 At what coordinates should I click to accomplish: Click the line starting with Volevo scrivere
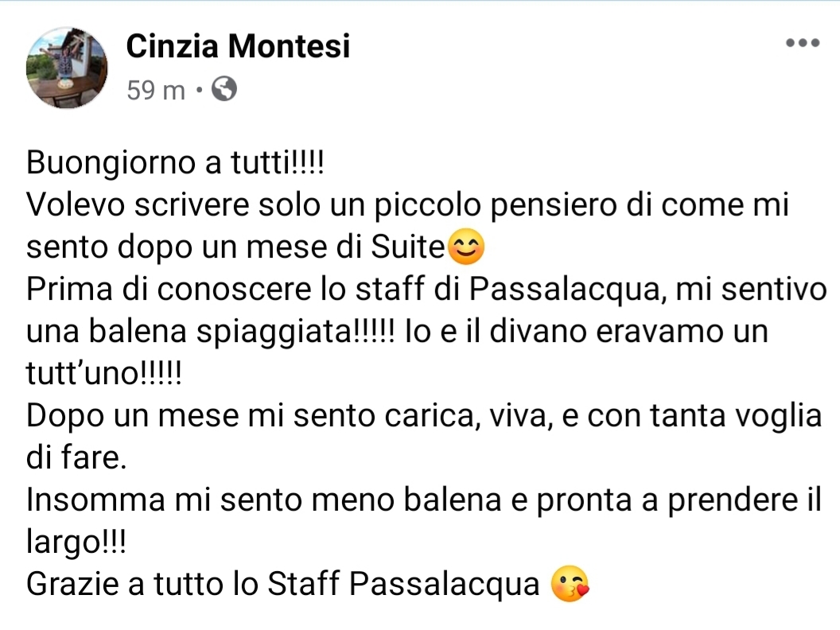(x=408, y=206)
